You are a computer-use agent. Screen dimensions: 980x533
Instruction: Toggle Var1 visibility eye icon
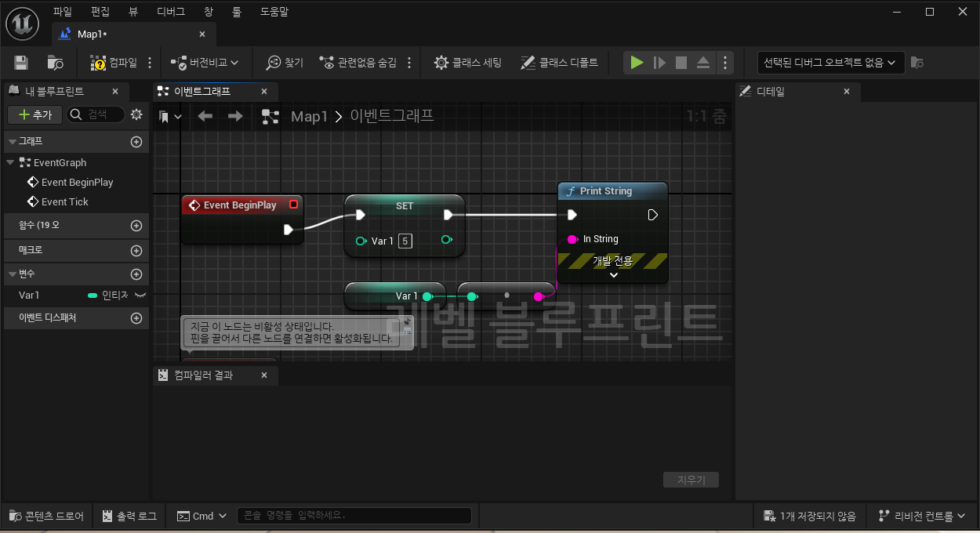coord(141,296)
